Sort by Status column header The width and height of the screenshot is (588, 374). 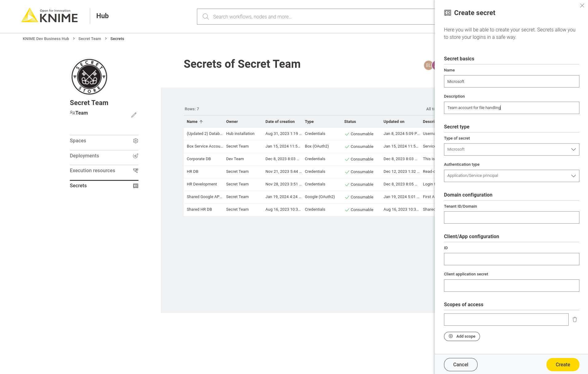pos(350,122)
